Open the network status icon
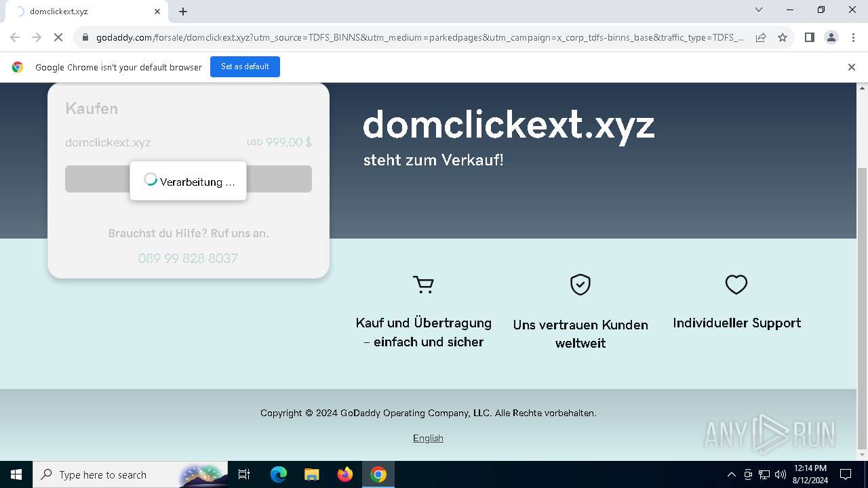Image resolution: width=868 pixels, height=488 pixels. (x=764, y=474)
